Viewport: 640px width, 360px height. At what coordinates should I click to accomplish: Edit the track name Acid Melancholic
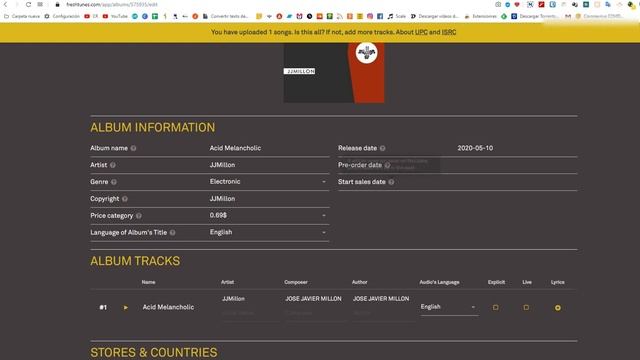168,307
